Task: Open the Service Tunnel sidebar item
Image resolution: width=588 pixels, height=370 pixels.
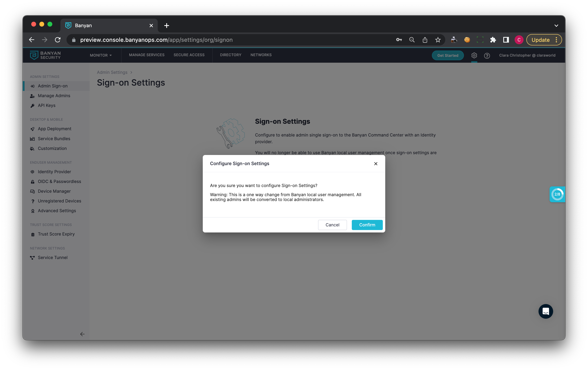Action: [x=53, y=257]
